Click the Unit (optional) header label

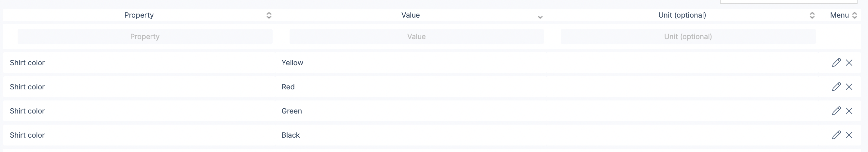tap(682, 15)
